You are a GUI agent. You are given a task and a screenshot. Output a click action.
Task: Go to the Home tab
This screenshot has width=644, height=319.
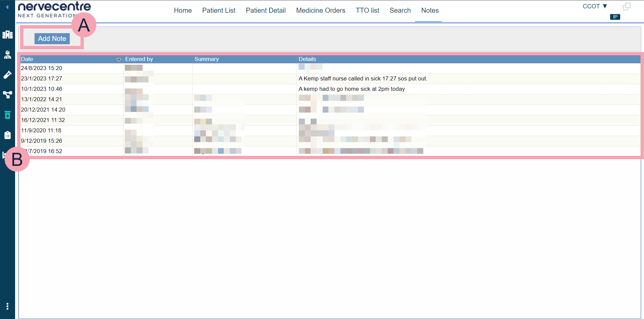pos(183,10)
